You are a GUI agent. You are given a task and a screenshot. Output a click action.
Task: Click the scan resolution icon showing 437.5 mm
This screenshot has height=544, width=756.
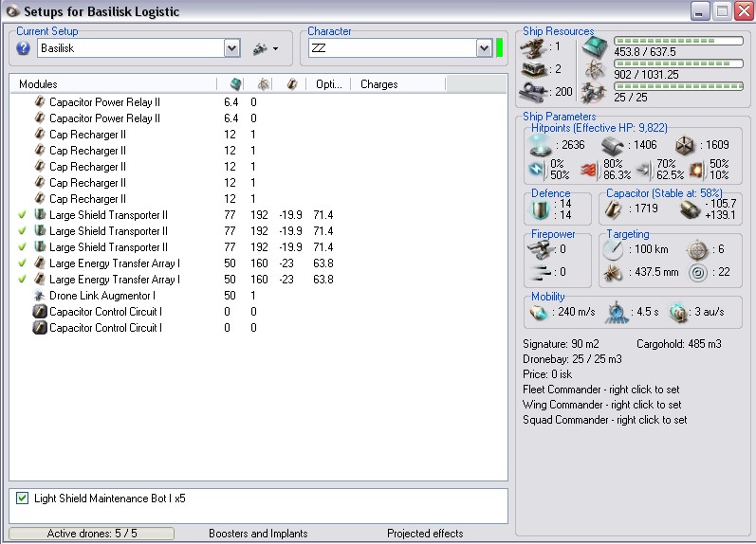614,273
